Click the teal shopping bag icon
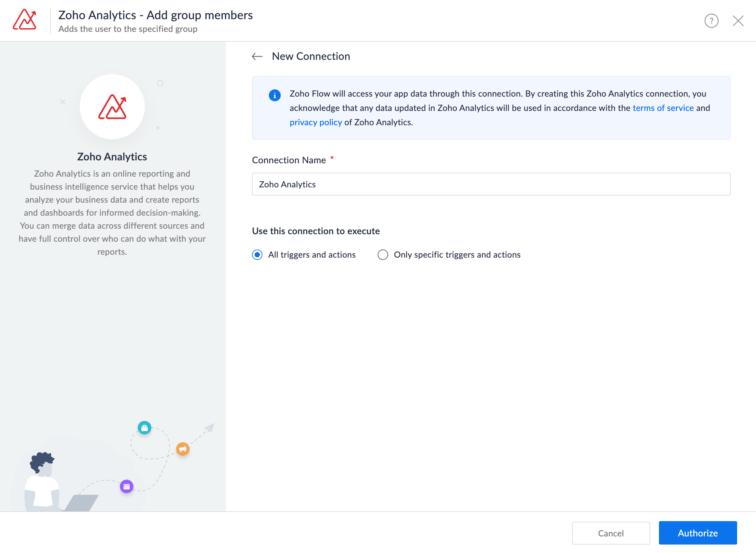This screenshot has height=553, width=756. coord(144,427)
